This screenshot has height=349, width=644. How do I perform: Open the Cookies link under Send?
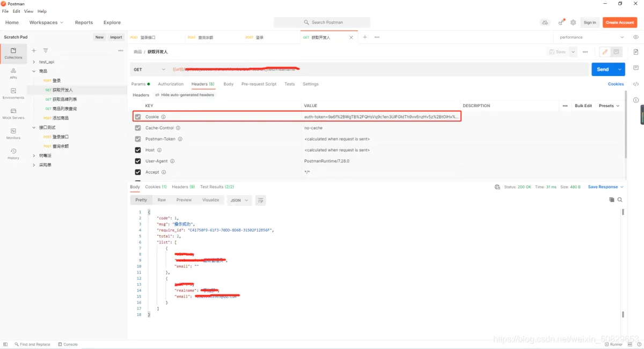[x=616, y=84]
